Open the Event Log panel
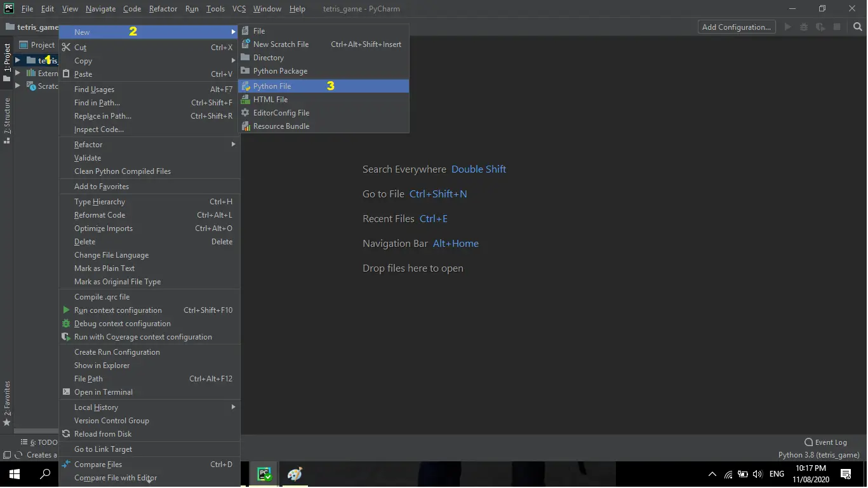Image resolution: width=868 pixels, height=488 pixels. tap(825, 442)
